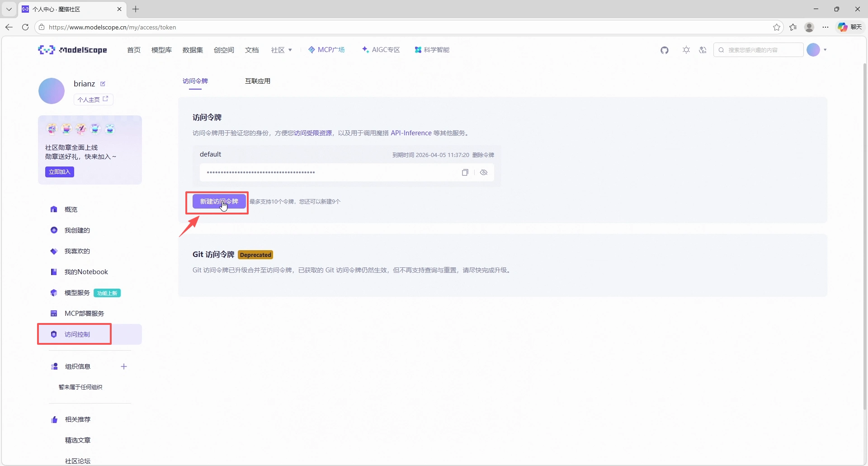The width and height of the screenshot is (868, 466).
Task: Add an organization with the plus icon
Action: tap(124, 366)
